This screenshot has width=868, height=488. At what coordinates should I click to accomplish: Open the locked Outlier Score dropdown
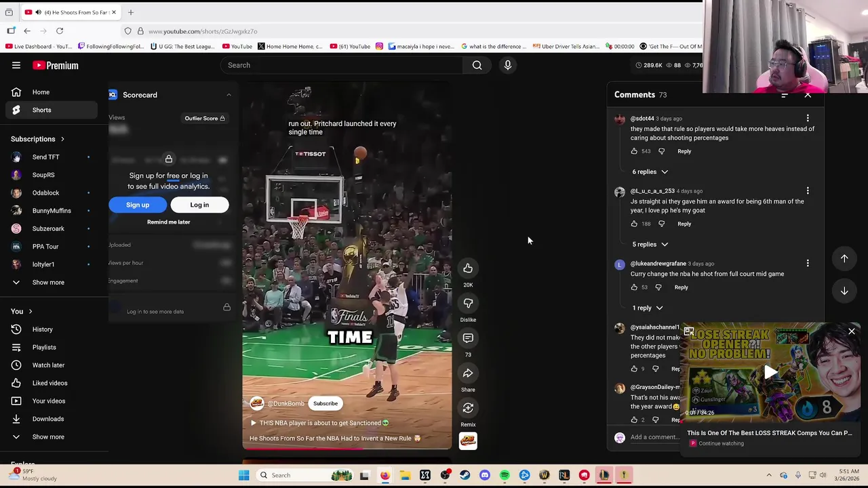coord(205,119)
